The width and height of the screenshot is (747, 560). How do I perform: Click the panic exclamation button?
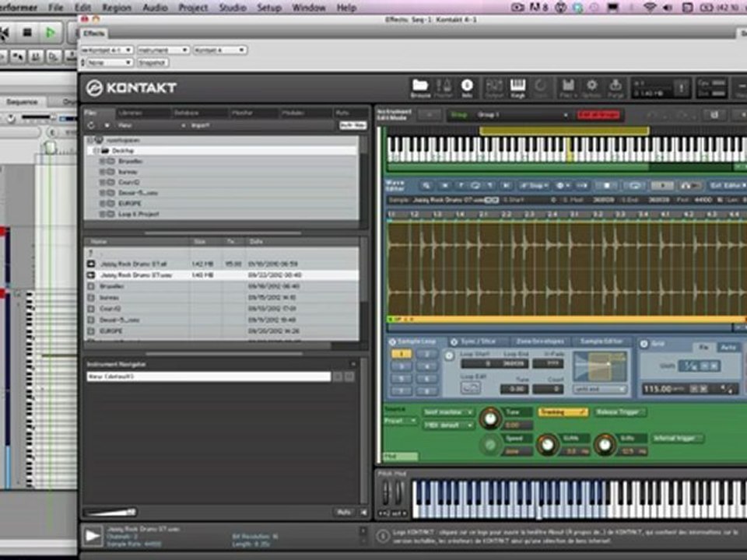pos(682,88)
